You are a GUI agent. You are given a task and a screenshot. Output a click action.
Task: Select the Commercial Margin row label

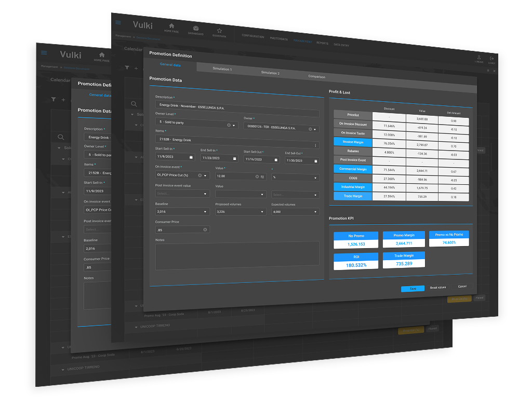[x=353, y=169]
